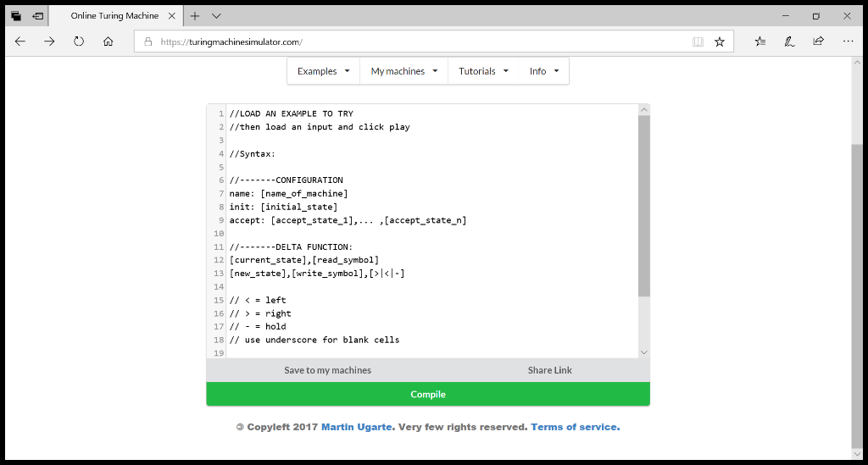Click the '[new_state],[write_symbol]' line

coord(317,273)
